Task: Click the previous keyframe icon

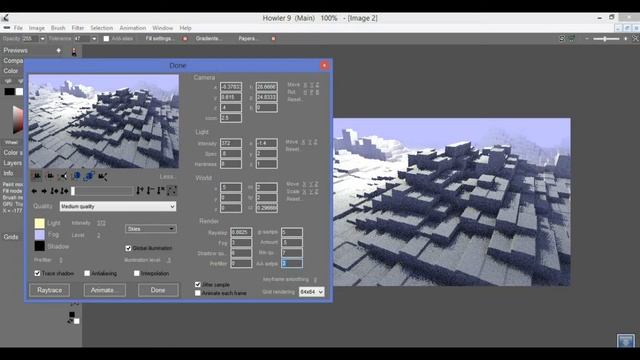Action: (54, 191)
